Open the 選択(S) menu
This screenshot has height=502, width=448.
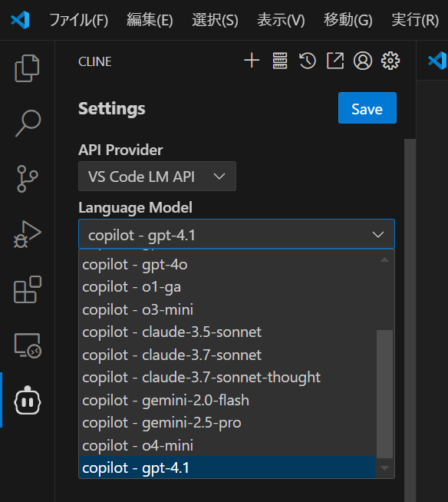(x=215, y=20)
